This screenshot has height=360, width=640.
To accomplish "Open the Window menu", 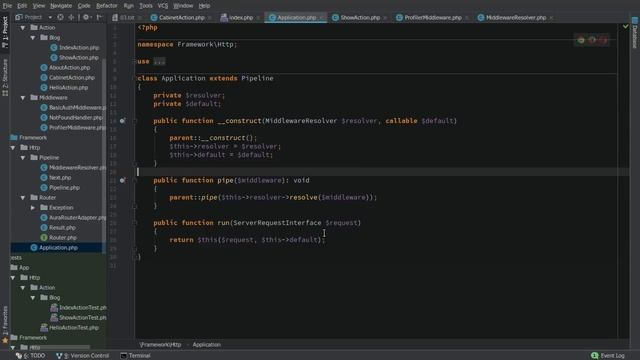I will [x=183, y=6].
